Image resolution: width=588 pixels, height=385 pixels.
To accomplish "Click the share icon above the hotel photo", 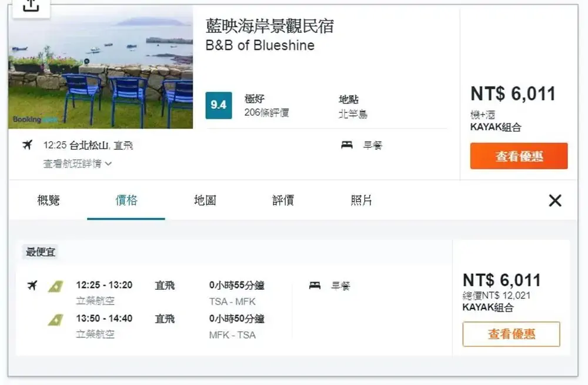I will pyautogui.click(x=32, y=6).
